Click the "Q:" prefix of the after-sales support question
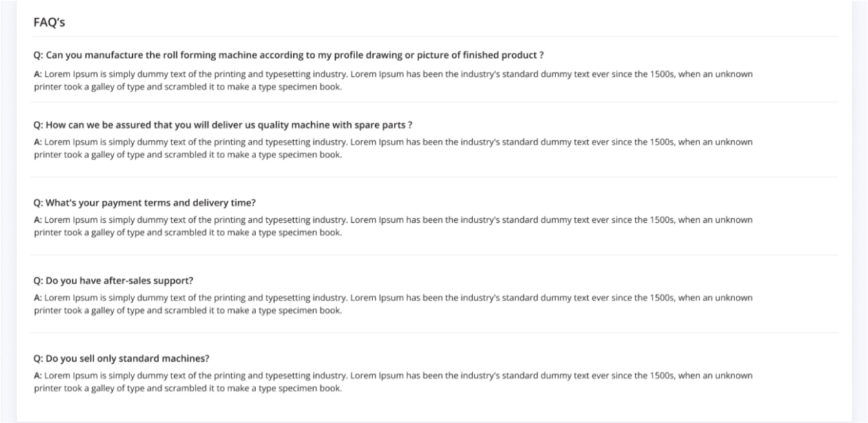 [39, 281]
